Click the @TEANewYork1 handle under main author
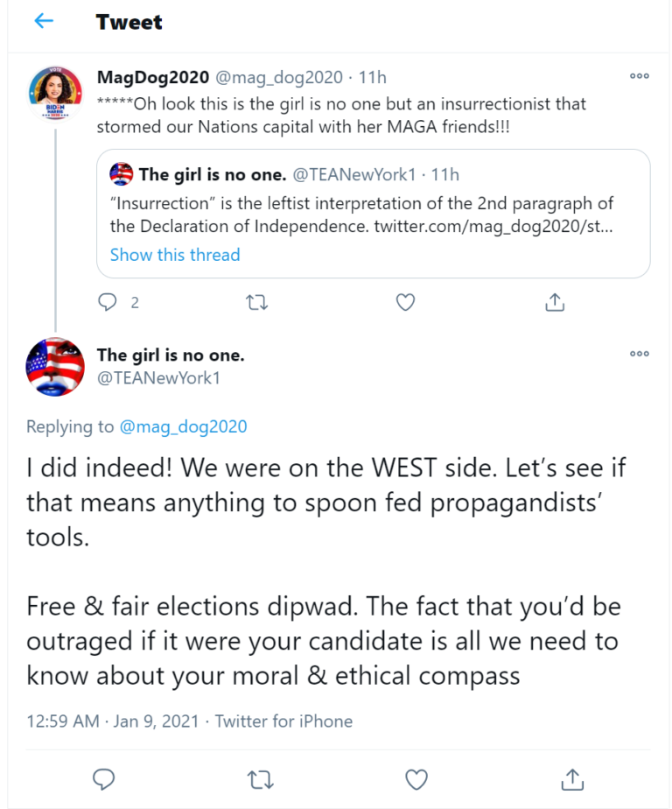The height and width of the screenshot is (809, 672). 158,378
